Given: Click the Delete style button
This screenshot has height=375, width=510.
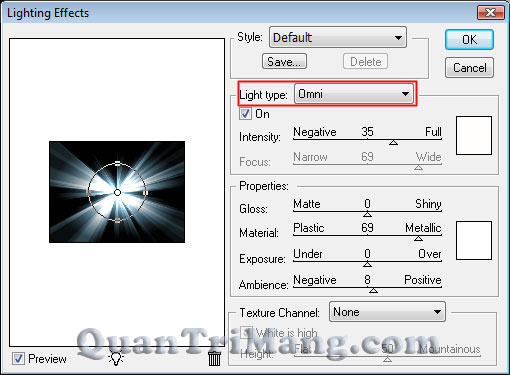Looking at the screenshot, I should tap(365, 62).
